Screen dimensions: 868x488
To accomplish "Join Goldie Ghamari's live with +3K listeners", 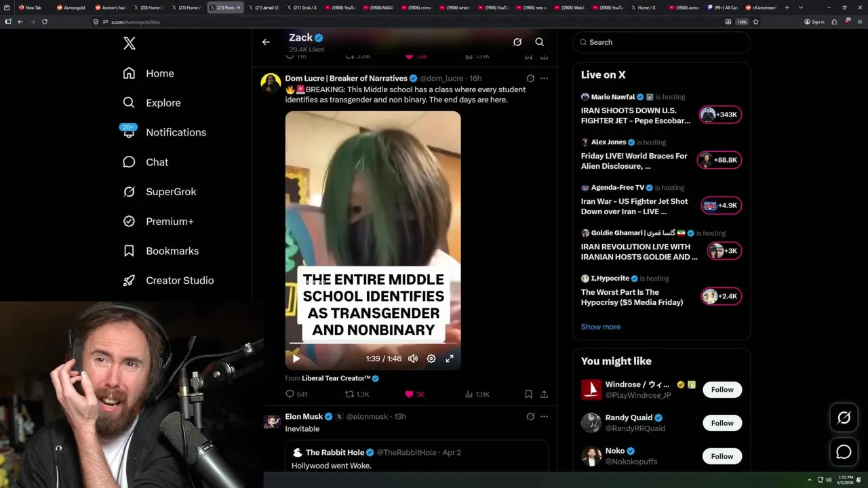I will (x=724, y=251).
